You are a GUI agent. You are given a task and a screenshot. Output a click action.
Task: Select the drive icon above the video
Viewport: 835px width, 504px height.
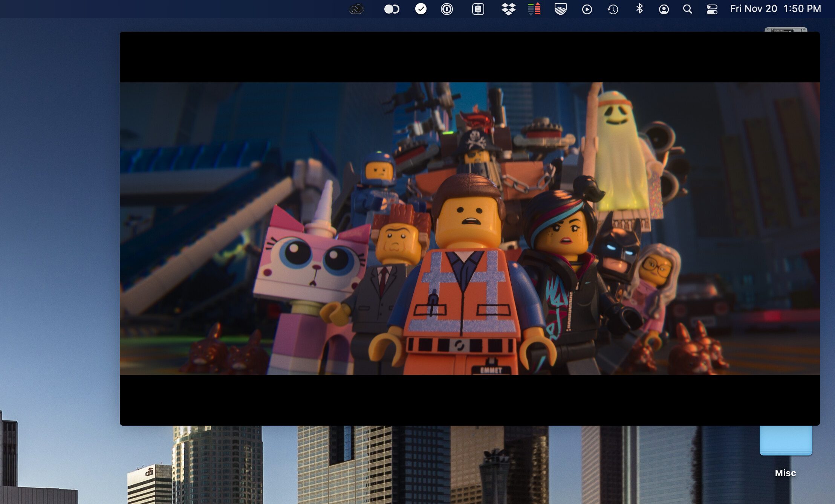[x=786, y=29]
